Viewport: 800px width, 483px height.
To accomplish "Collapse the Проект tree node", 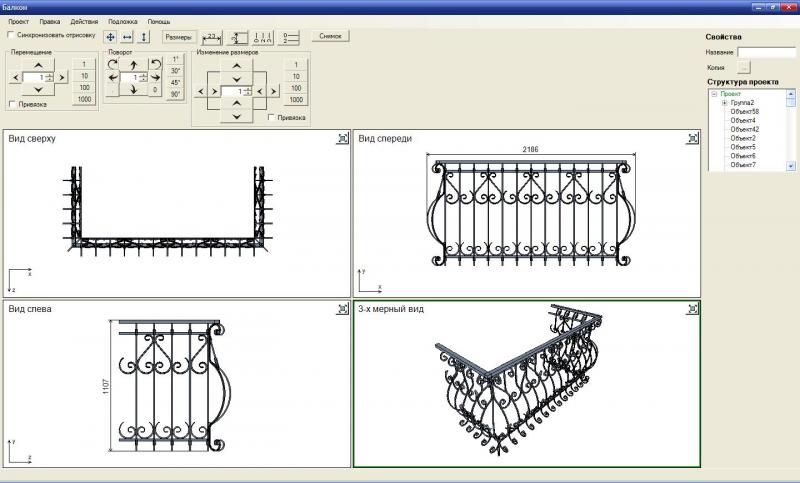I will (x=714, y=94).
